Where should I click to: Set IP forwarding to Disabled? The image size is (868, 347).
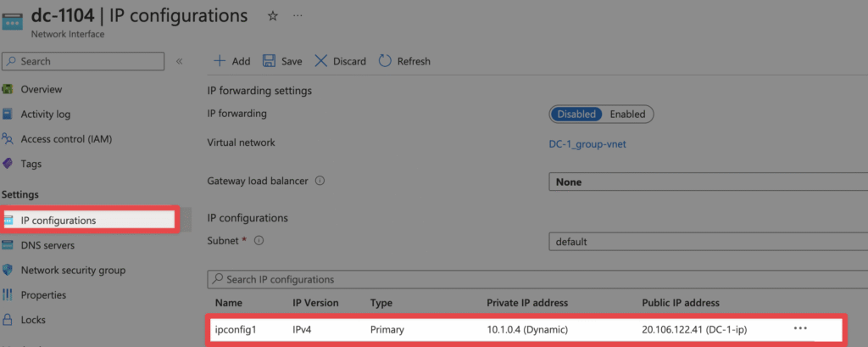click(576, 114)
